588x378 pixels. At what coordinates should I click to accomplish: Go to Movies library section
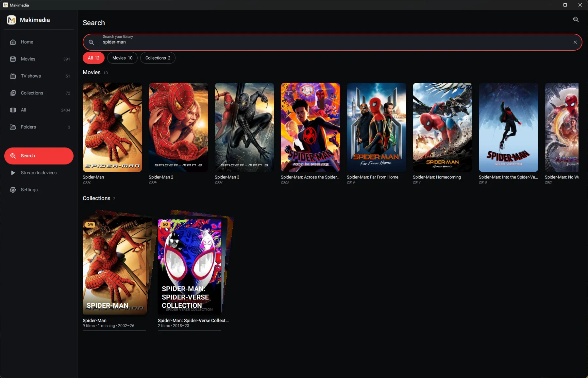click(x=39, y=59)
